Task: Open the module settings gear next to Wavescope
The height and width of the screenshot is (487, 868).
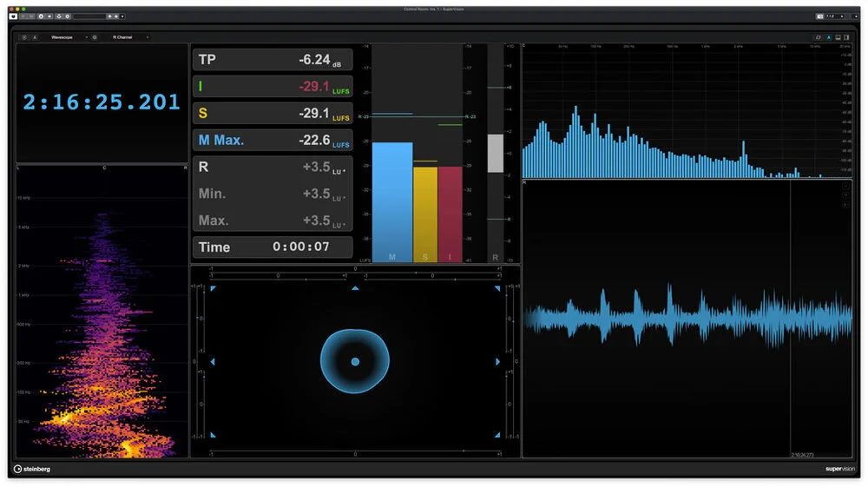Action: (95, 37)
